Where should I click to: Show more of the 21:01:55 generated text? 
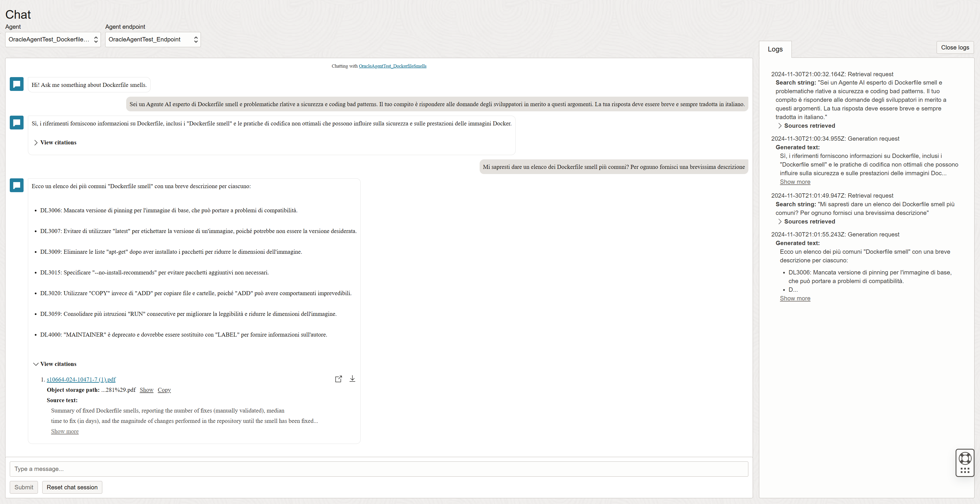coord(795,298)
